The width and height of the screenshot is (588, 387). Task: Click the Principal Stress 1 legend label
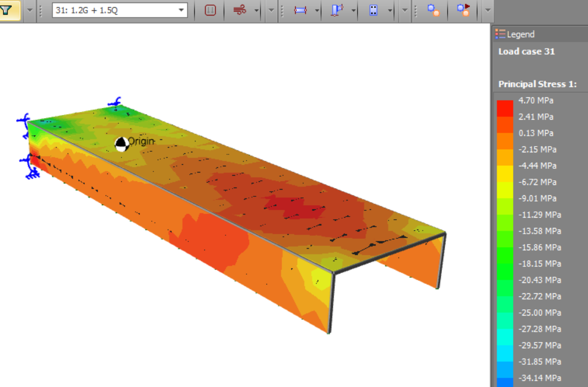click(537, 84)
